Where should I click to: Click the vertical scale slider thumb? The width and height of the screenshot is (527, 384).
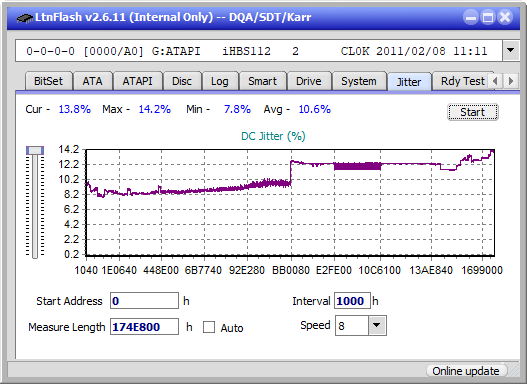pyautogui.click(x=35, y=150)
